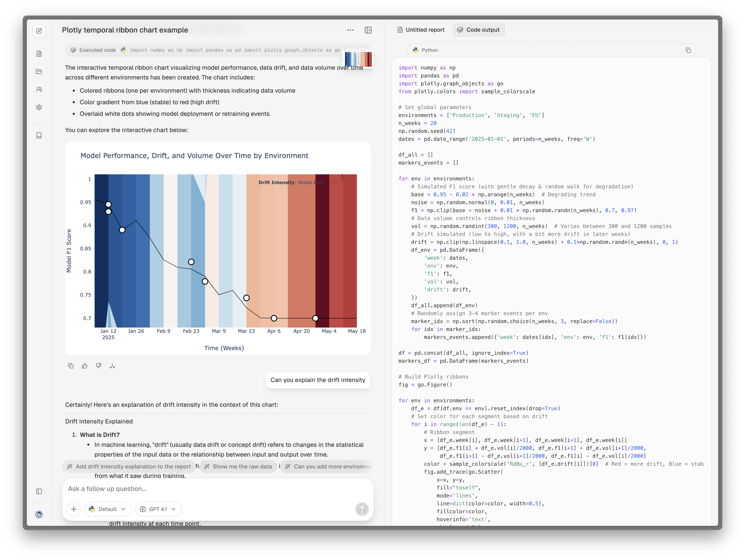Click event marker dot at Apr 6
The height and width of the screenshot is (560, 745).
[274, 318]
